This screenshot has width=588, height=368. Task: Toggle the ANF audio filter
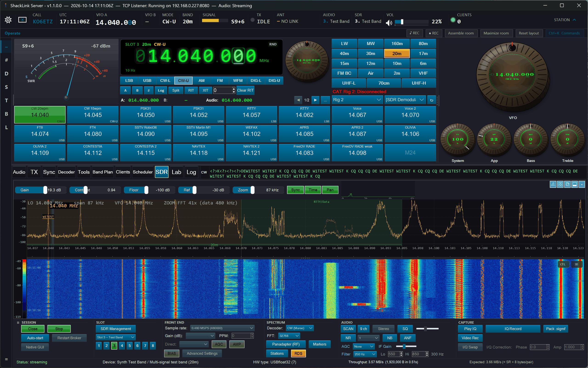407,338
